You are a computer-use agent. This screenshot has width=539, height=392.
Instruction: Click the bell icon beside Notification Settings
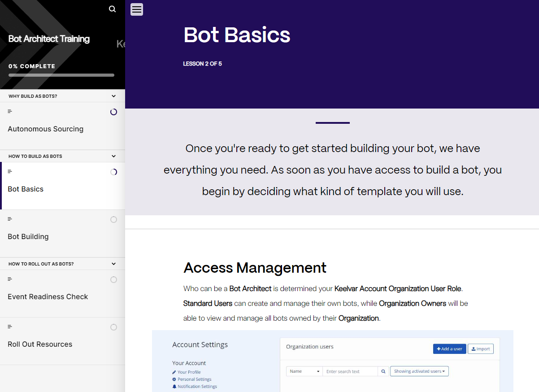[x=174, y=387]
